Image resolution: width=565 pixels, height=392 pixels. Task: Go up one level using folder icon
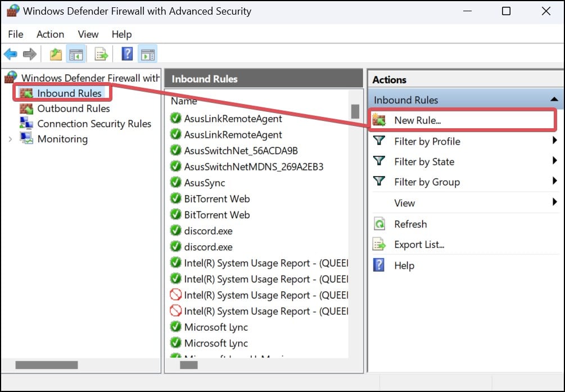point(56,55)
